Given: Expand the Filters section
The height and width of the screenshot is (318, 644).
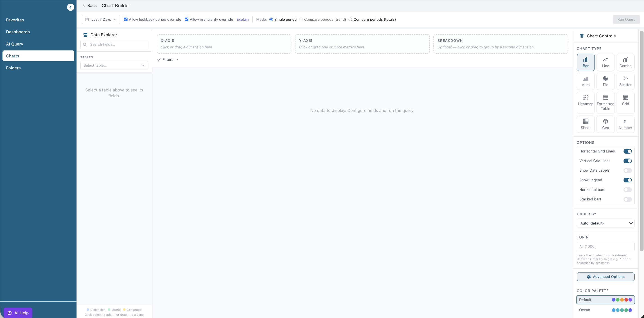Looking at the screenshot, I should point(167,59).
